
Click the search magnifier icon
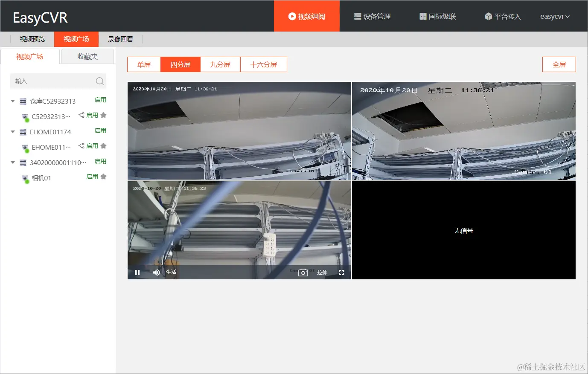click(99, 81)
